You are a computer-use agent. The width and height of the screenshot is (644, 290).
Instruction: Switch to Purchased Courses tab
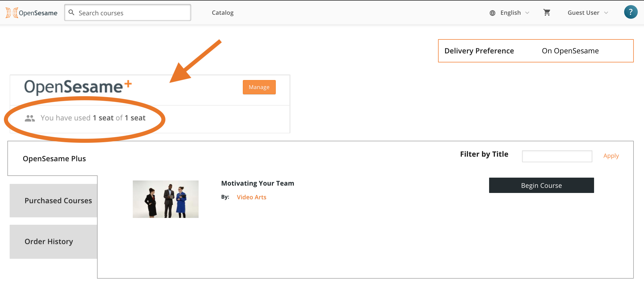(x=53, y=201)
